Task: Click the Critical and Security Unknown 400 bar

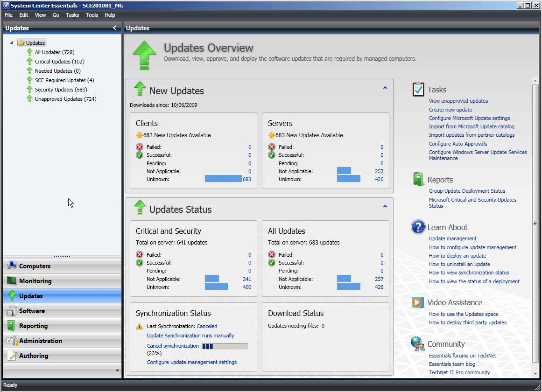Action: 217,287
